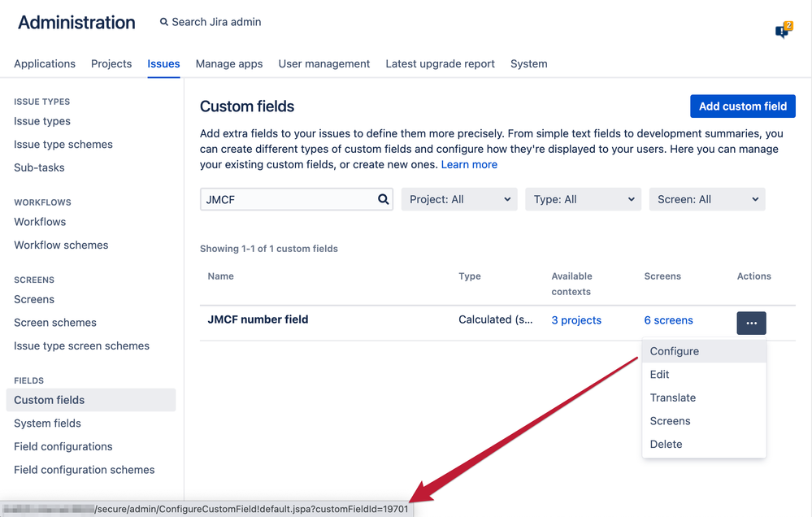
Task: Click the ISSUE TYPES sidebar heading
Action: tap(42, 102)
